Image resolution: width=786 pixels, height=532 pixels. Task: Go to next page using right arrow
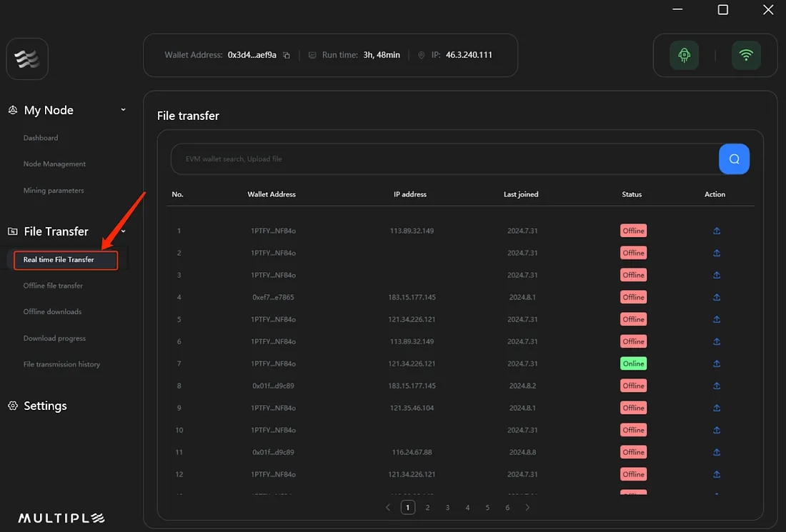click(x=527, y=508)
